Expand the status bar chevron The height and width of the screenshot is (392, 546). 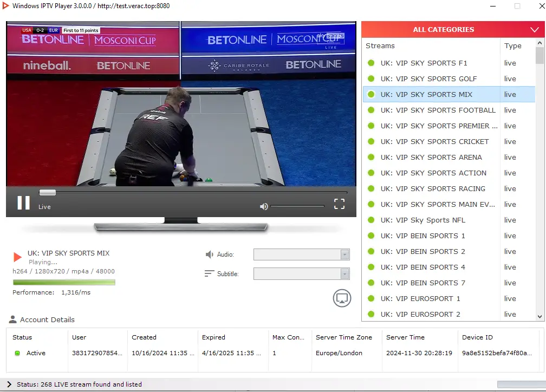tap(9, 384)
